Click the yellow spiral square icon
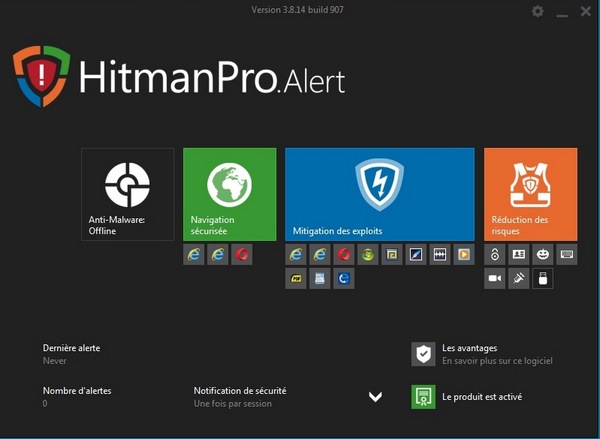Image resolution: width=600 pixels, height=439 pixels. coord(392,255)
